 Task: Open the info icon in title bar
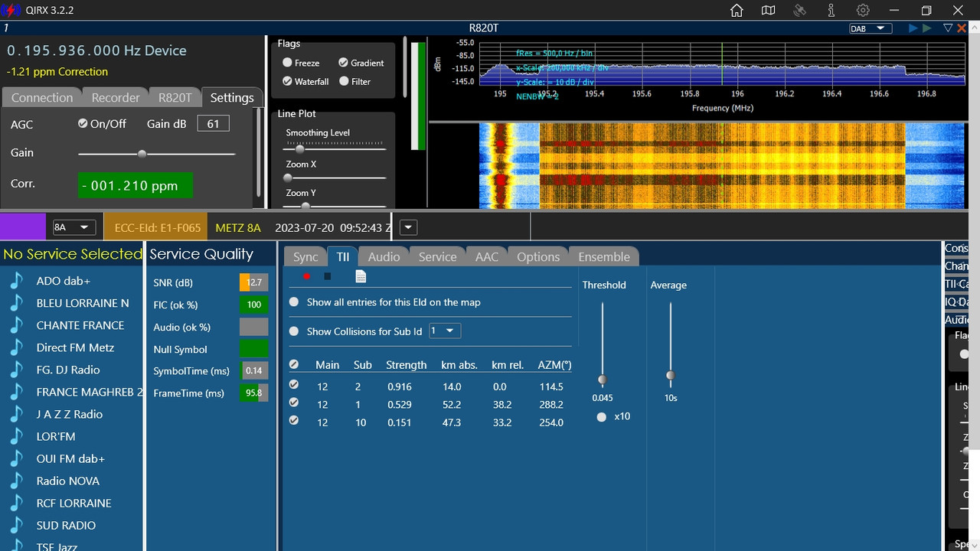coord(831,11)
